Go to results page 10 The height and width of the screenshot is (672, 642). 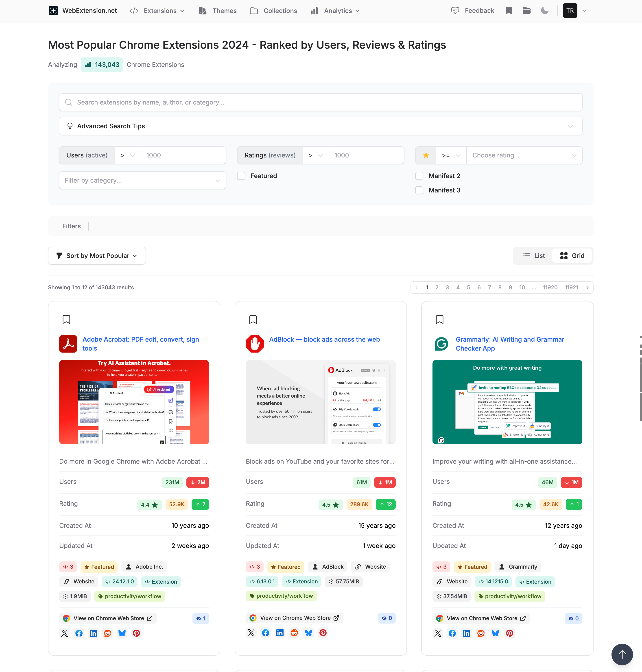[x=522, y=287]
